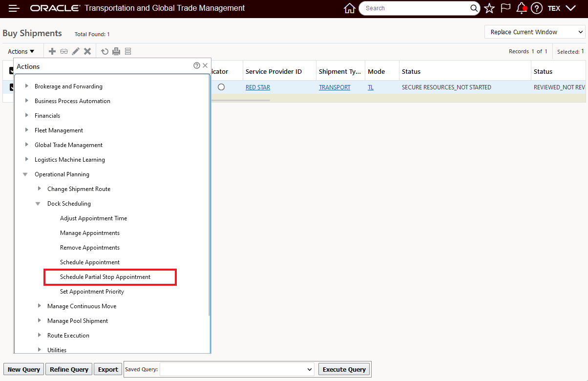Click SECURE RESOURCES_NOT STARTED status cell
This screenshot has width=588, height=381.
[446, 87]
